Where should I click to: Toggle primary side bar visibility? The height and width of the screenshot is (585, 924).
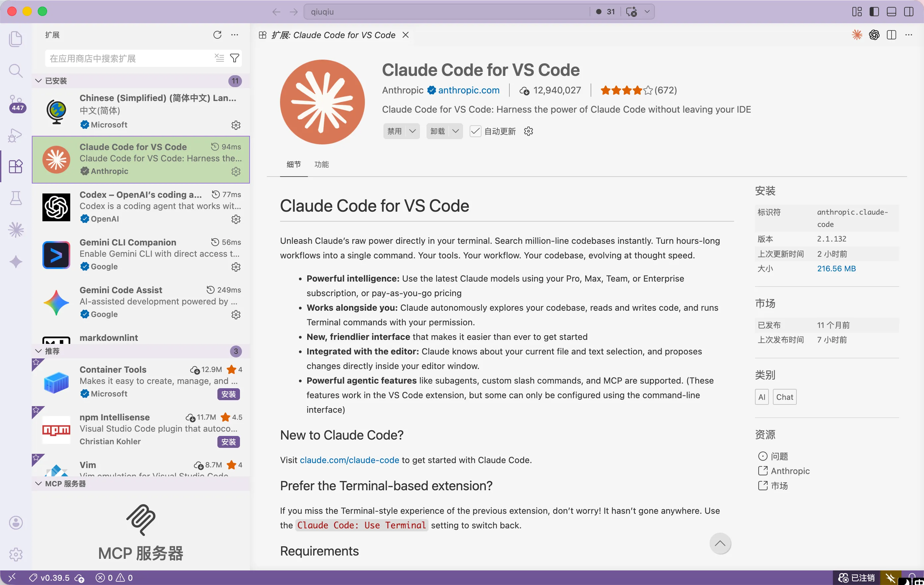(x=874, y=12)
